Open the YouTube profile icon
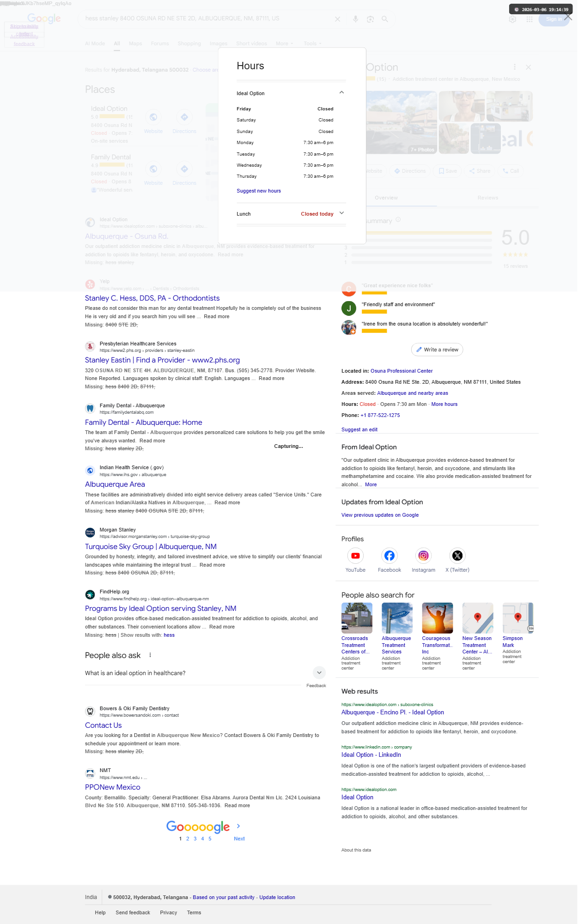The width and height of the screenshot is (584, 924). pyautogui.click(x=355, y=556)
